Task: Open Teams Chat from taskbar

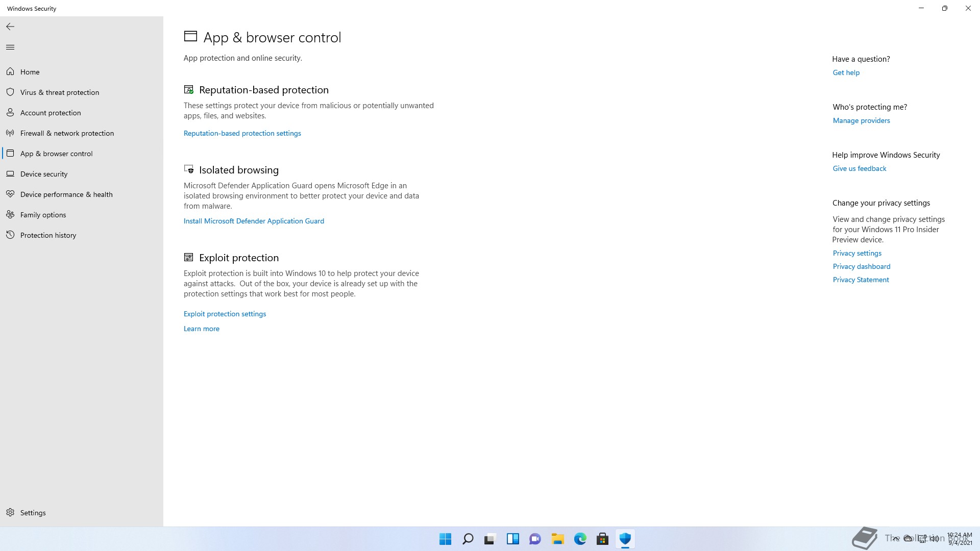Action: pos(535,539)
